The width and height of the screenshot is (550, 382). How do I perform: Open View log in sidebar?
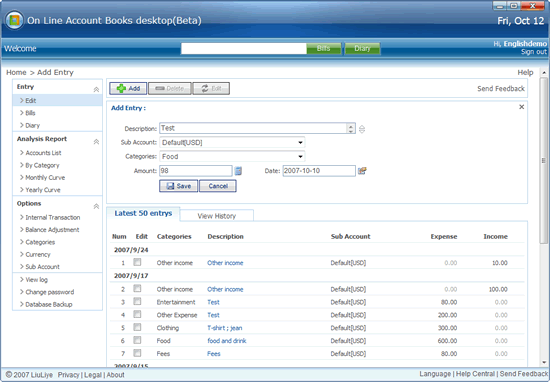(x=36, y=280)
